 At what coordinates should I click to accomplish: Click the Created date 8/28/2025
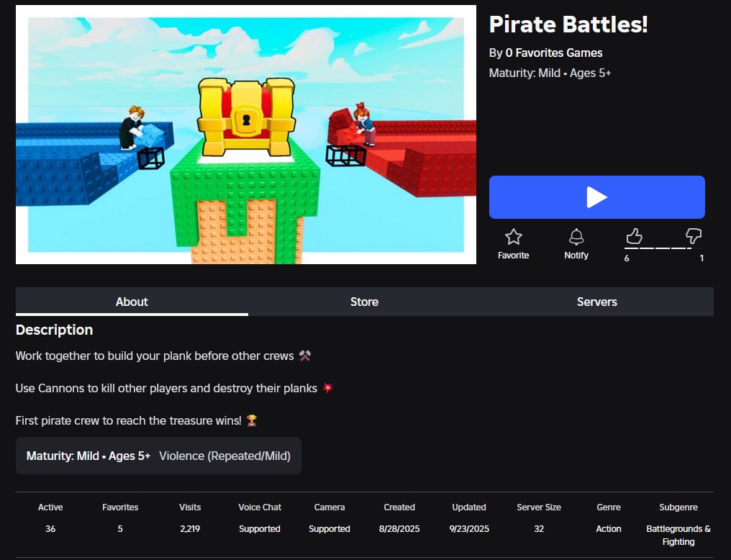coord(399,529)
